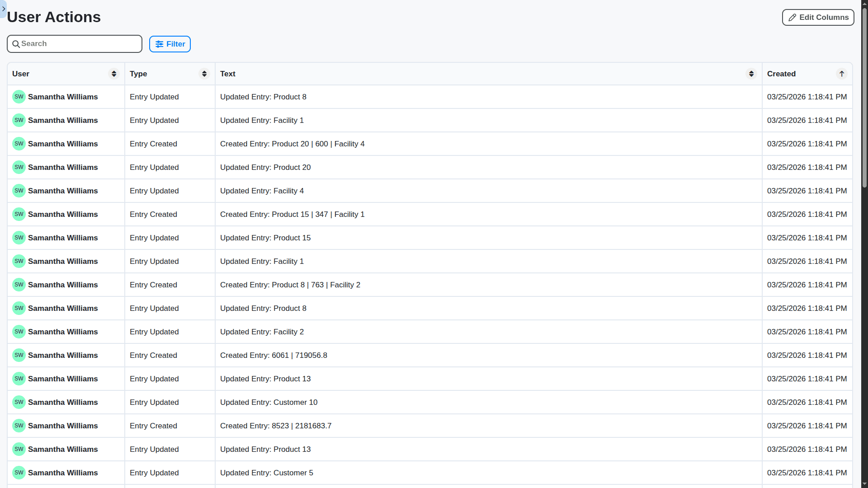Expand the collapsed sidebar with the chevron

tap(4, 9)
